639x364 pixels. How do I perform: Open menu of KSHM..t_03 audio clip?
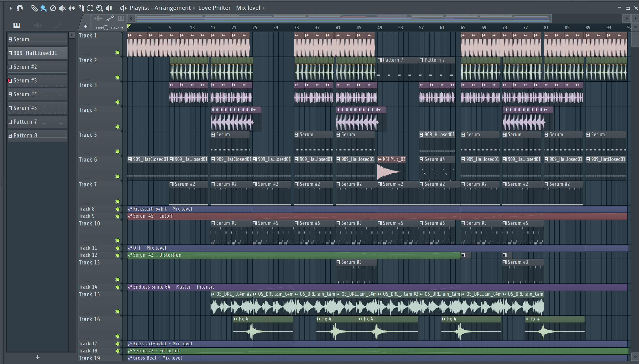pos(380,159)
